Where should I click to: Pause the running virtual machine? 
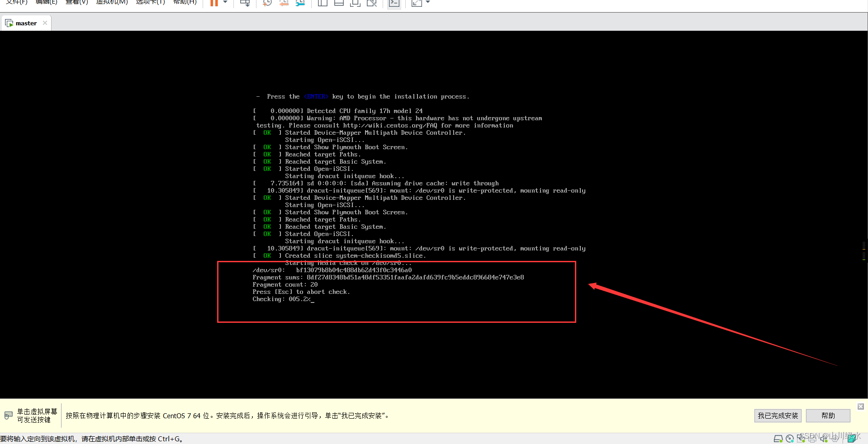[x=214, y=3]
